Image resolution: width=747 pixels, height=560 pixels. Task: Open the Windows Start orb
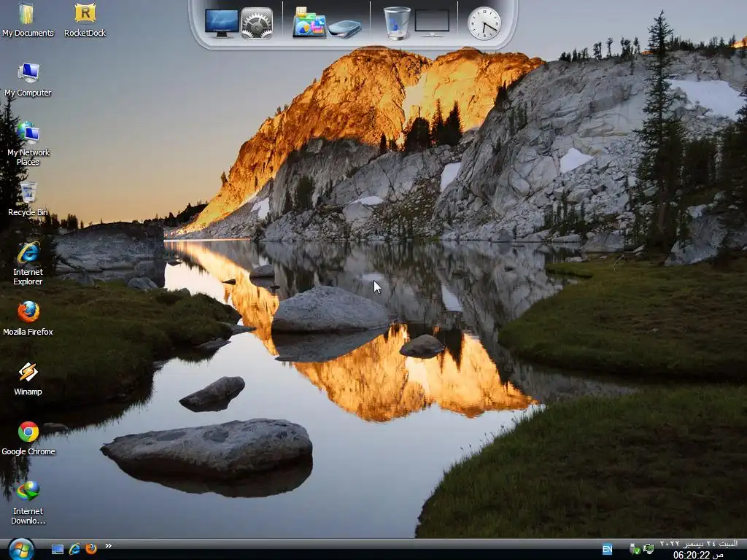(21, 550)
